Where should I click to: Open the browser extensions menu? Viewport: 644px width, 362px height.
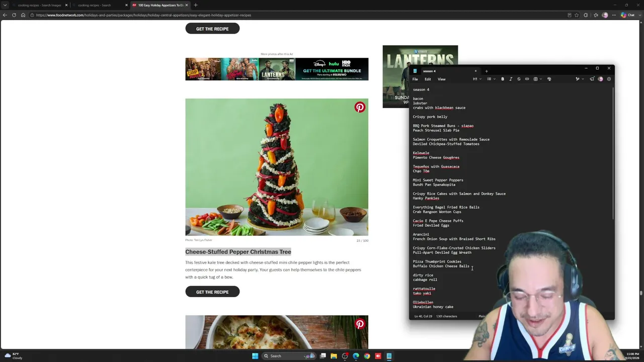pos(586,15)
